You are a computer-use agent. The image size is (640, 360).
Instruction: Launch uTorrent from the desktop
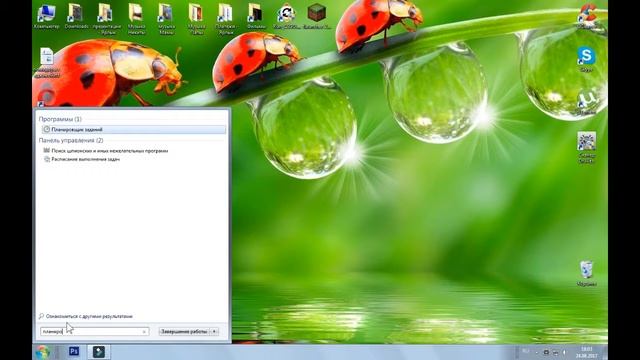[x=586, y=102]
